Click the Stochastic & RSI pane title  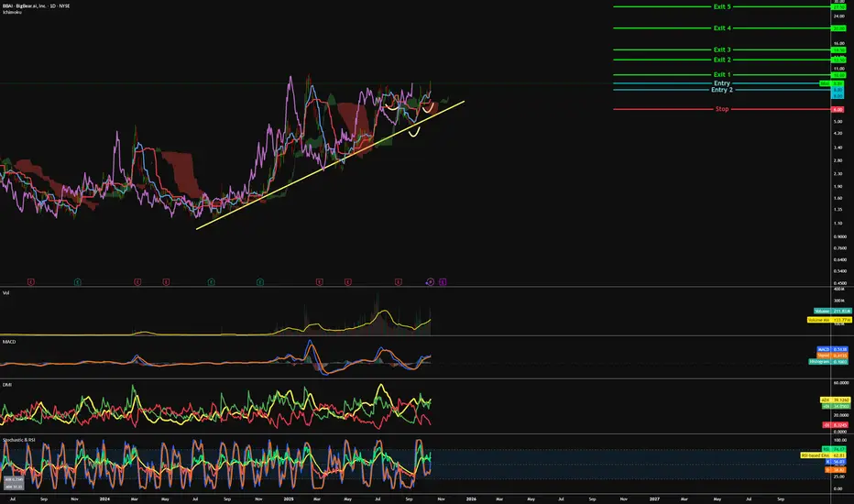(x=19, y=440)
